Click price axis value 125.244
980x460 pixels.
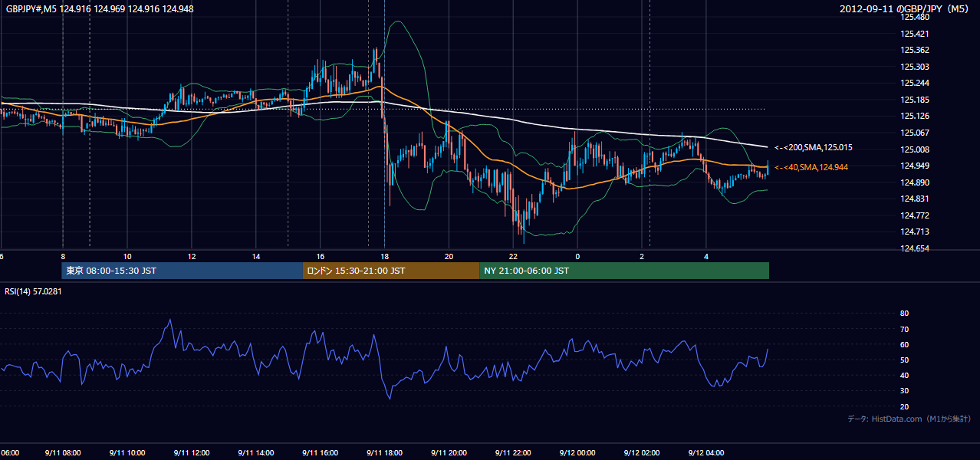(x=914, y=83)
